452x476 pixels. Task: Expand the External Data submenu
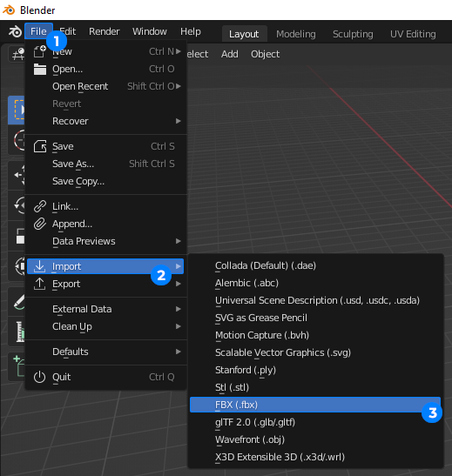(x=105, y=309)
